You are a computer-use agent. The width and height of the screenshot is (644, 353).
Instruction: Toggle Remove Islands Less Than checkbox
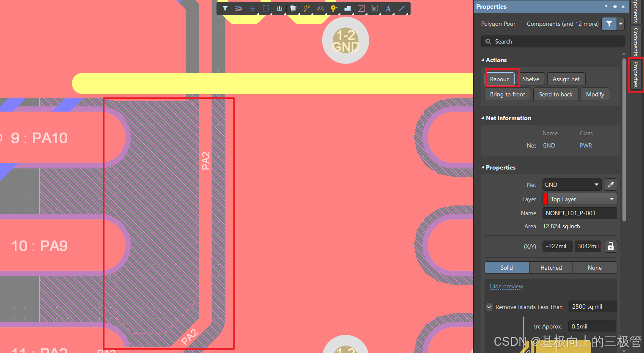pos(489,307)
